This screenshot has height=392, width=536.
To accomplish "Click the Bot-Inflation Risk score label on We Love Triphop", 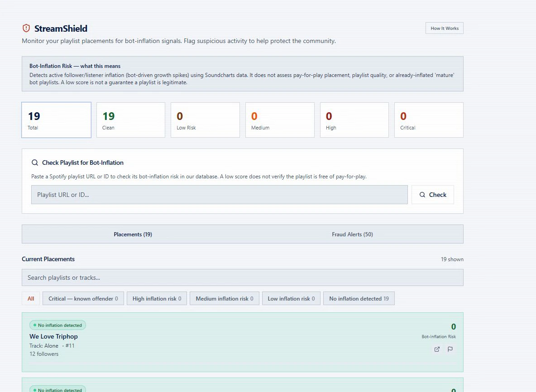I will pos(439,337).
